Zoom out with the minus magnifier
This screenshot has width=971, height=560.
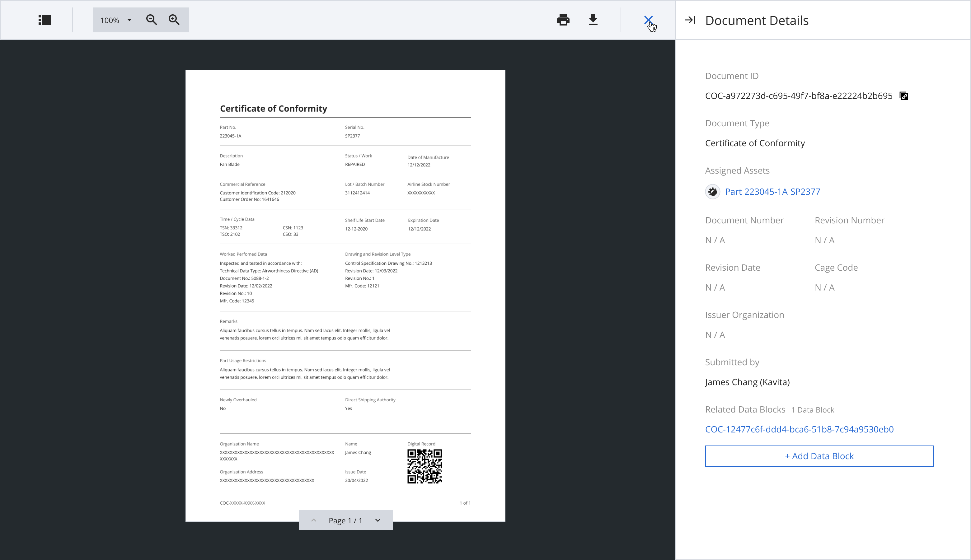coord(152,20)
